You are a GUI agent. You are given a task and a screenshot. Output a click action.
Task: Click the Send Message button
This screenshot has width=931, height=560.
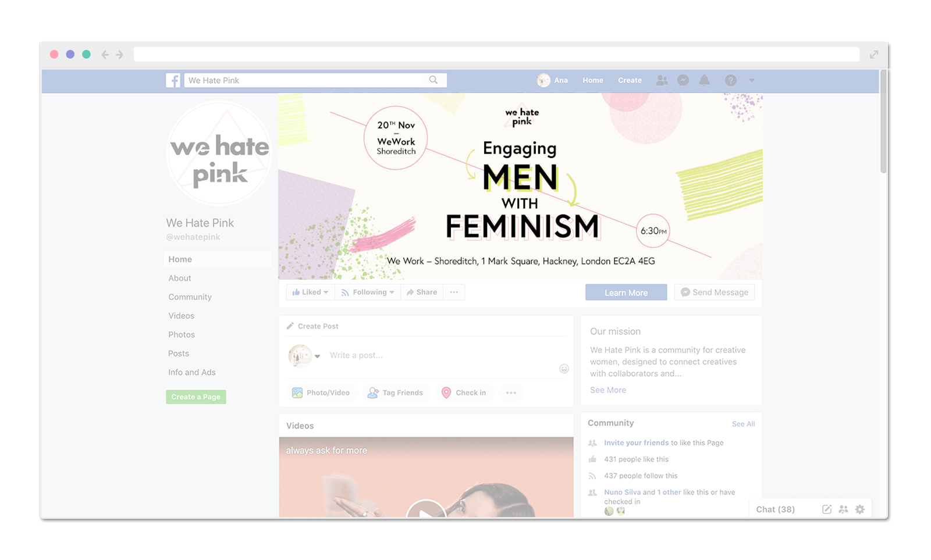715,293
